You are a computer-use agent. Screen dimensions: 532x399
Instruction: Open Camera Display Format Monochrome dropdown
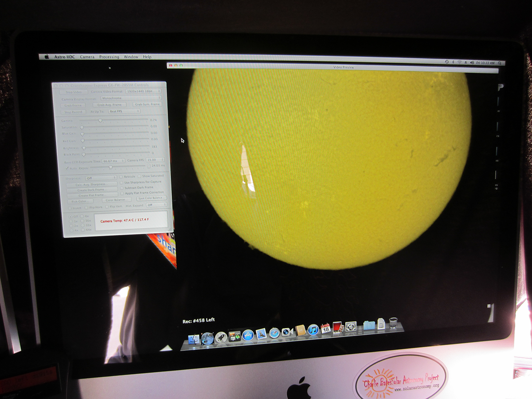tap(131, 98)
